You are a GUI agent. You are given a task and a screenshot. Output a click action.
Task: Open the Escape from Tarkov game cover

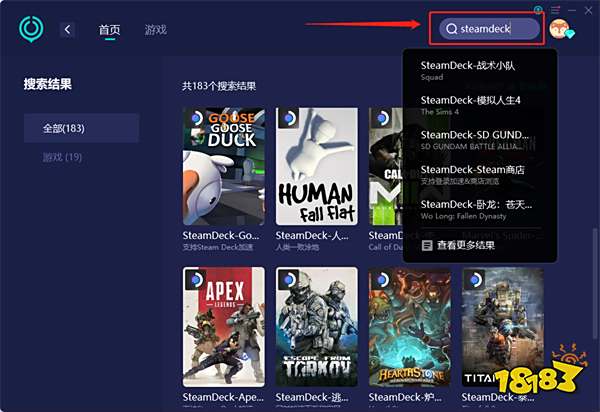(x=317, y=327)
